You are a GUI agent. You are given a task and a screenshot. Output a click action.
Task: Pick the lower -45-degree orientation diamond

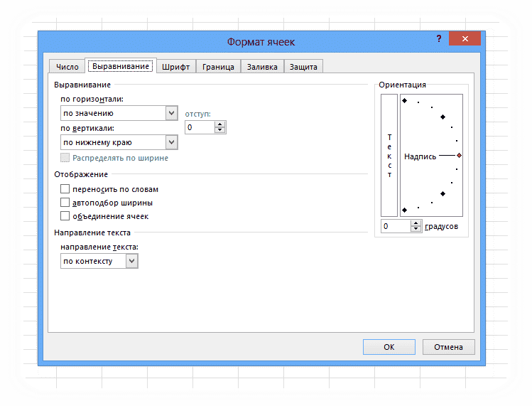pos(443,193)
